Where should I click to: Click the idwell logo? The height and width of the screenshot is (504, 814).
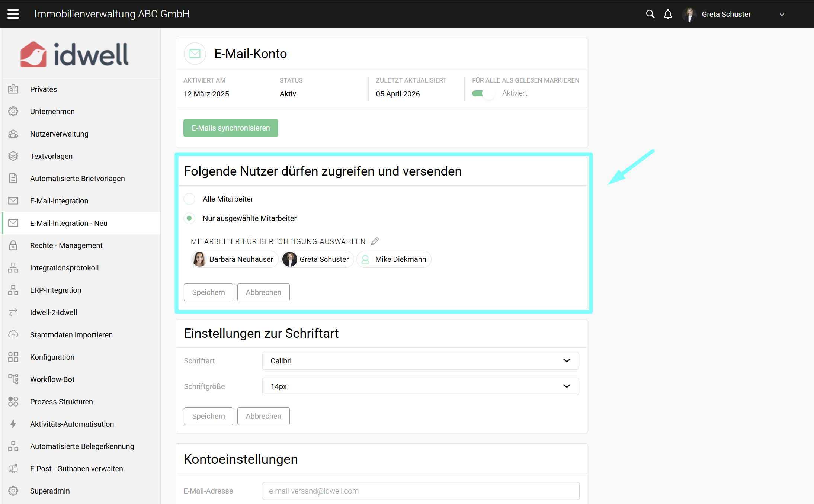pos(74,54)
